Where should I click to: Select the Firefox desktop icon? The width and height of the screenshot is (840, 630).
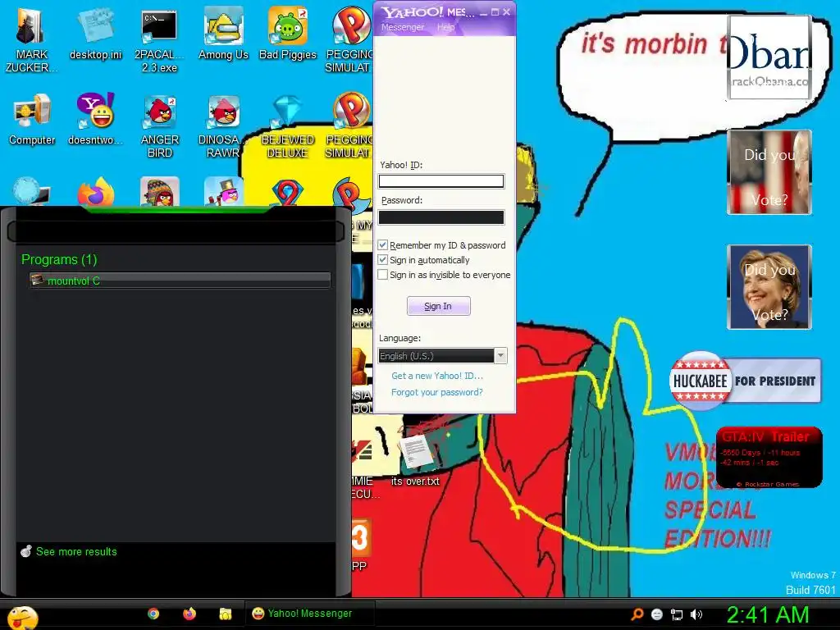coord(96,192)
